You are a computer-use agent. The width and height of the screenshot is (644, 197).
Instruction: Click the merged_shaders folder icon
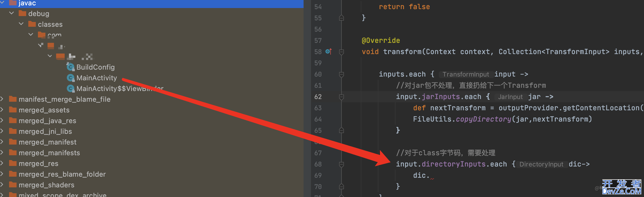tap(13, 185)
